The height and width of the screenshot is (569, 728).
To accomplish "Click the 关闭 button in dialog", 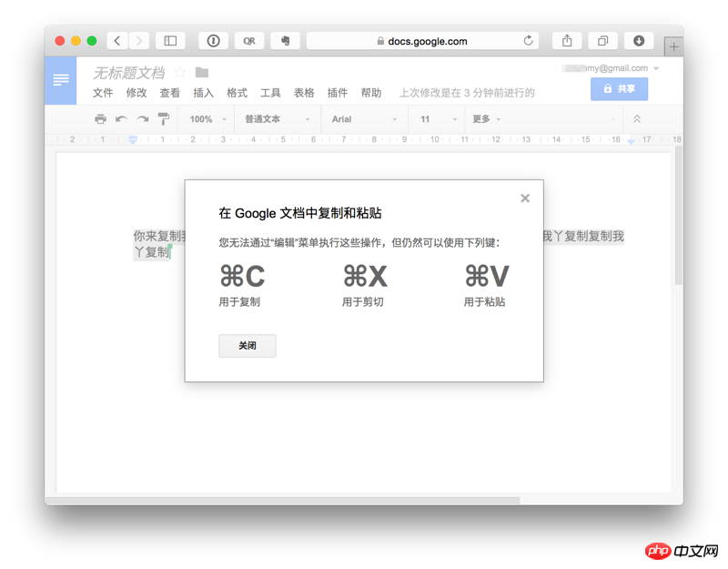I will (x=248, y=346).
